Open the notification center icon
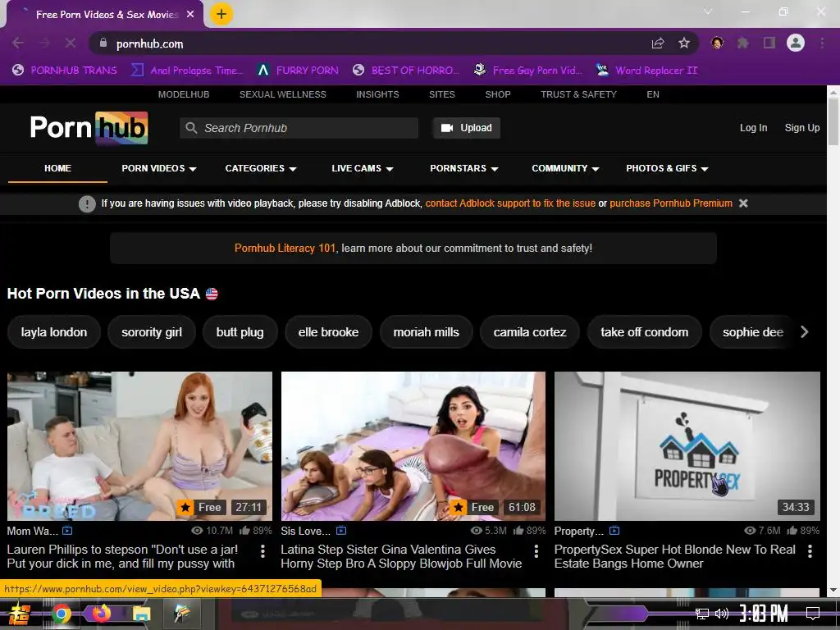The image size is (840, 630). click(813, 614)
